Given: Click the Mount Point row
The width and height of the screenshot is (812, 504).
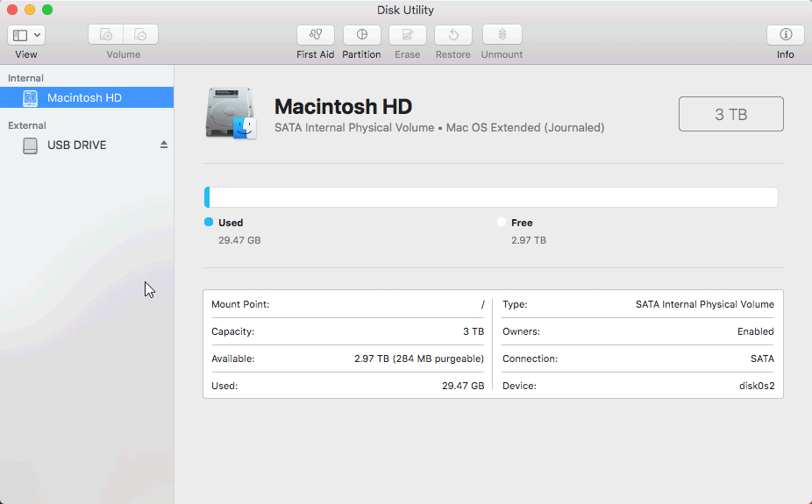Looking at the screenshot, I should pyautogui.click(x=348, y=304).
